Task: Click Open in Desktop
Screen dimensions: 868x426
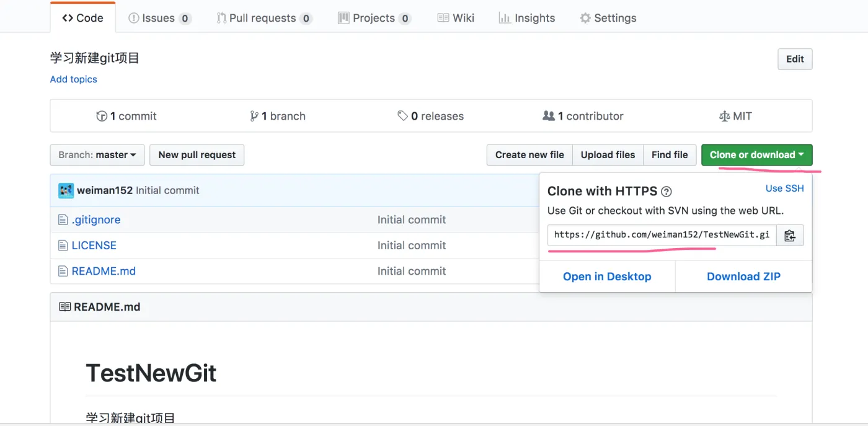Action: click(607, 277)
